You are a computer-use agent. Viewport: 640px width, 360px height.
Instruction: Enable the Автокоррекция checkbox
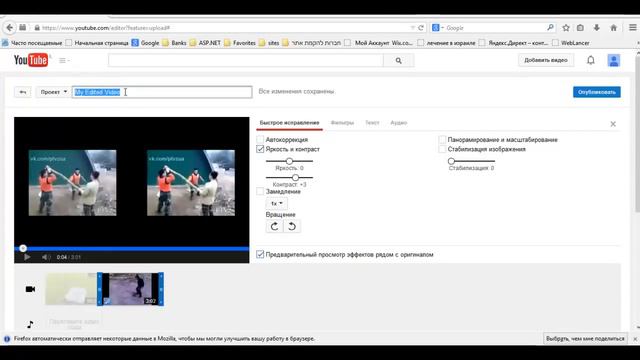260,140
